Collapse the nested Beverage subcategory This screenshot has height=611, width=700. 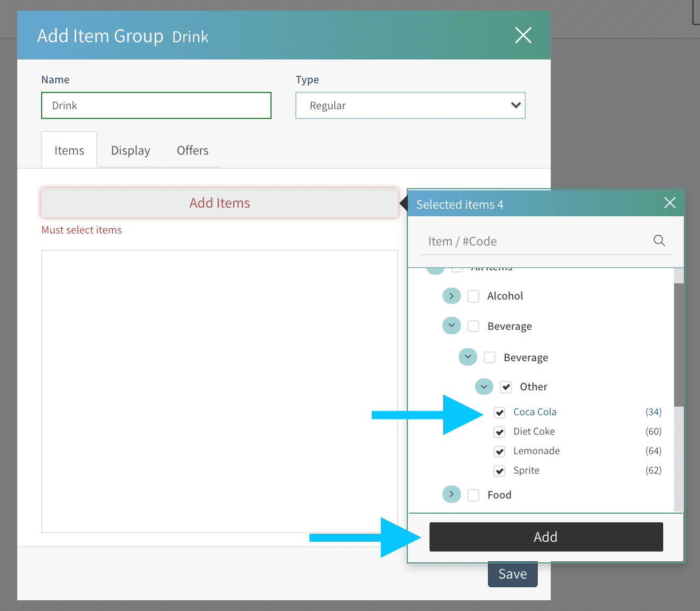coord(467,357)
